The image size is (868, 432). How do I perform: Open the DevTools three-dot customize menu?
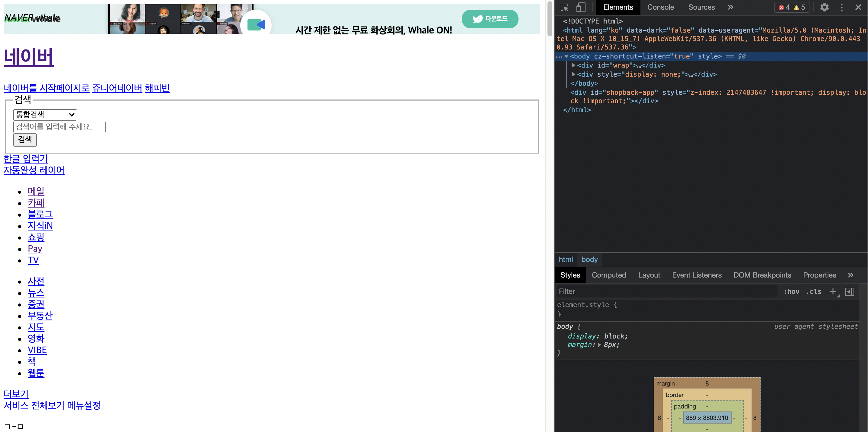pos(841,8)
